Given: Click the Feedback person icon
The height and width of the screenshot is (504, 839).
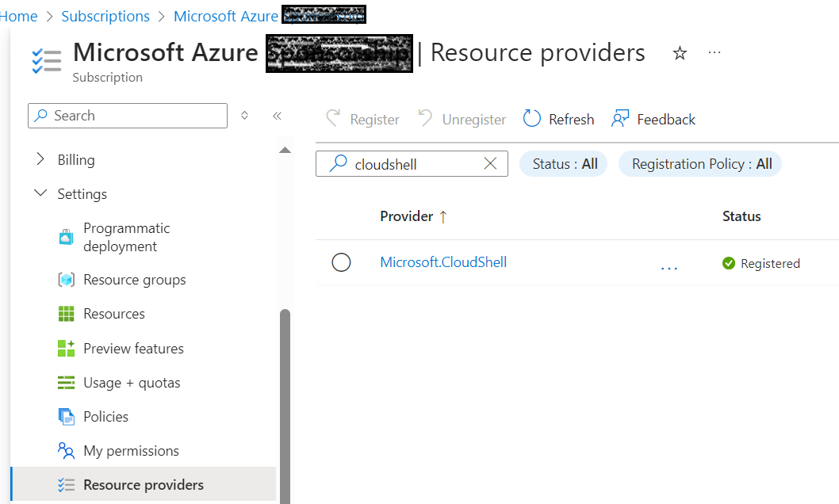Looking at the screenshot, I should 619,119.
